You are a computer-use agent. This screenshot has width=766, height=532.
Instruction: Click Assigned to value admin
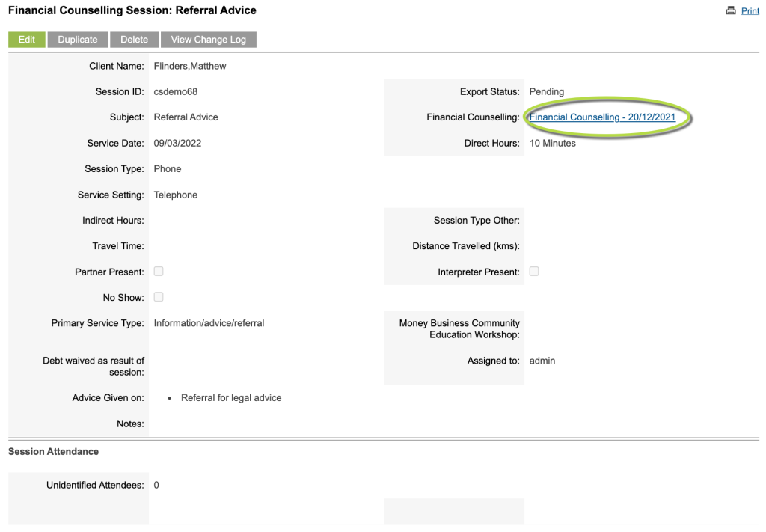542,361
